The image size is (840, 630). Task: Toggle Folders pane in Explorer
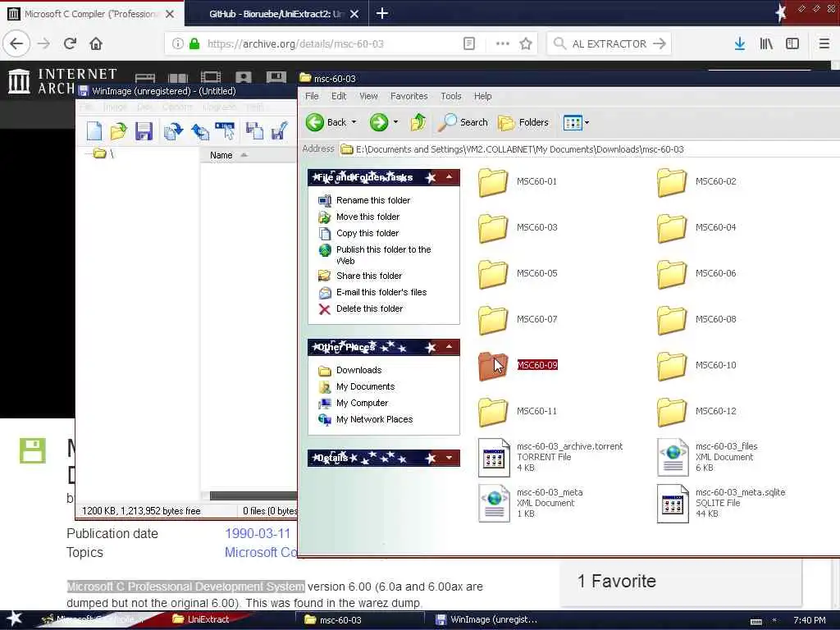pyautogui.click(x=523, y=123)
